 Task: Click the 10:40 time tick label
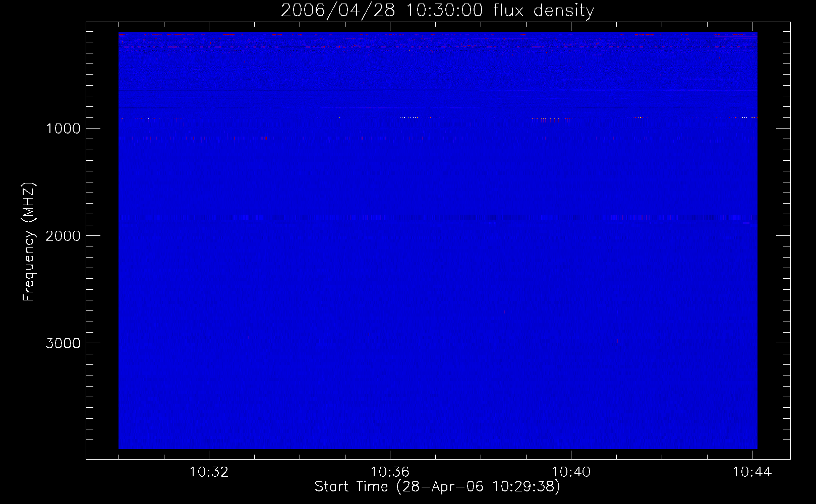click(x=571, y=472)
